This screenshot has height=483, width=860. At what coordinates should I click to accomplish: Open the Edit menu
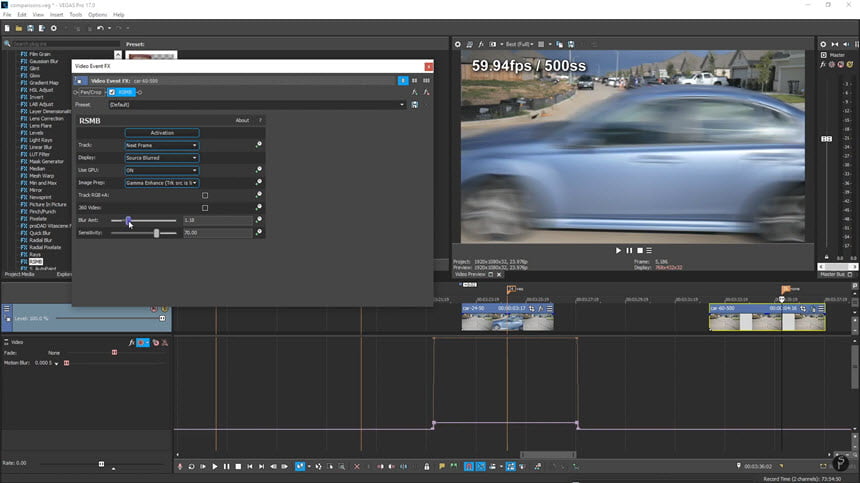(x=21, y=15)
